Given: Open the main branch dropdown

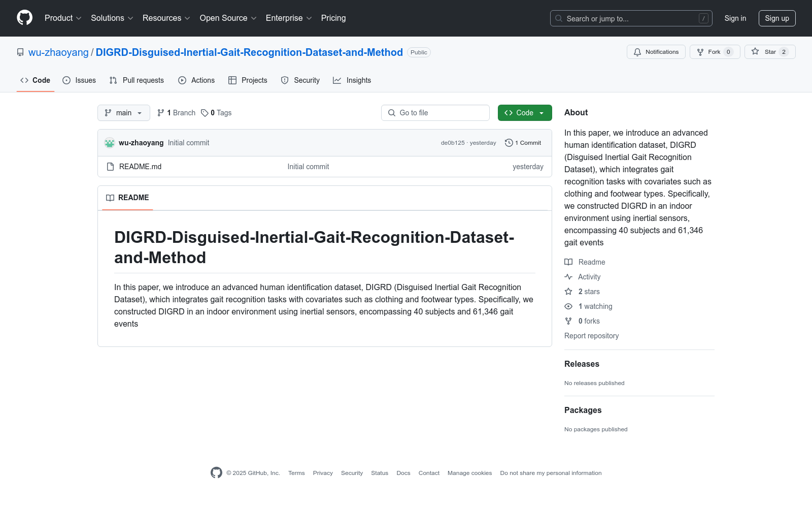Looking at the screenshot, I should [x=124, y=113].
